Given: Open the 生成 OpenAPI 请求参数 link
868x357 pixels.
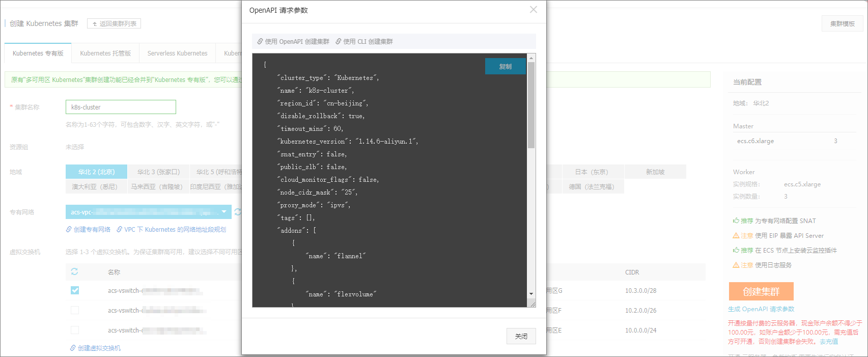Looking at the screenshot, I should 761,309.
